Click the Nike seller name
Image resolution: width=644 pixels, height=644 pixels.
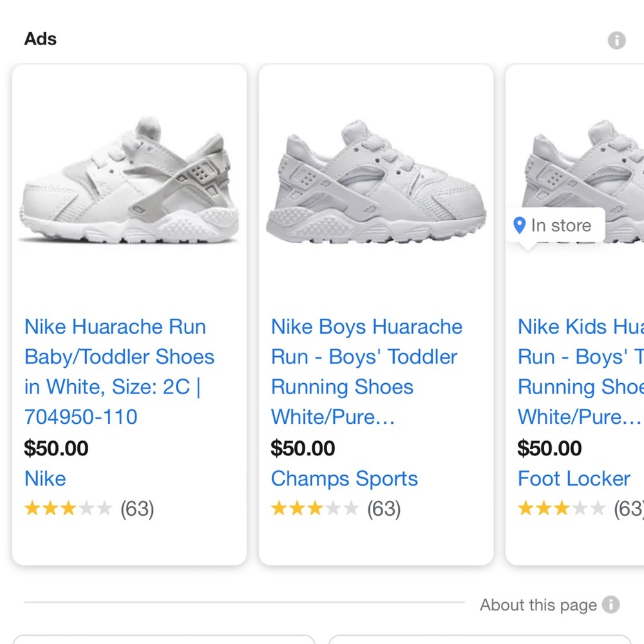click(x=45, y=478)
